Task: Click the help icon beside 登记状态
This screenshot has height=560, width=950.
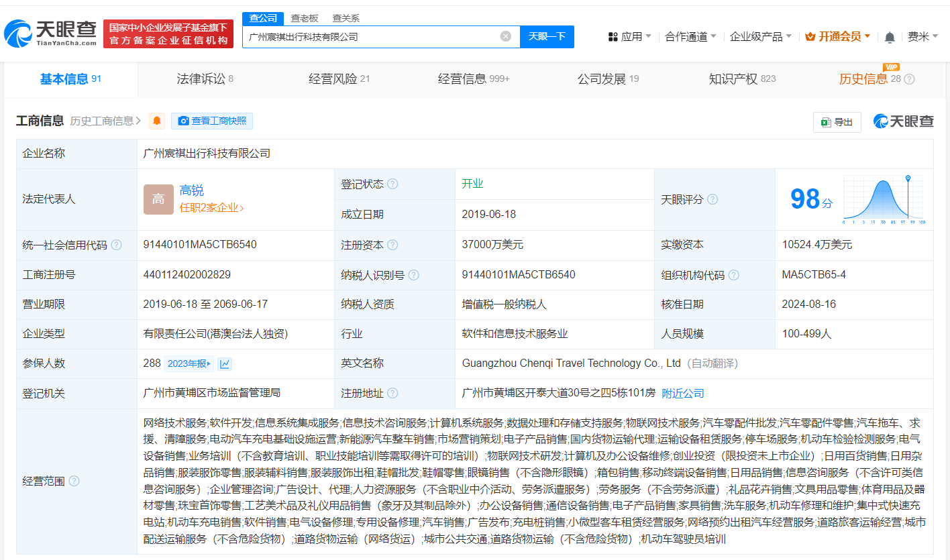Action: point(394,183)
